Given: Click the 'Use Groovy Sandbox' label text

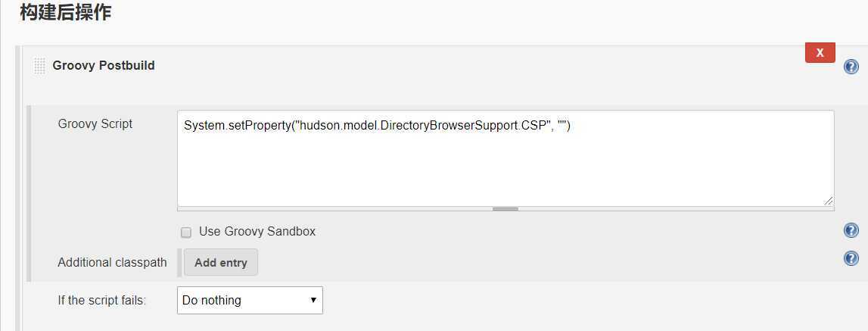Looking at the screenshot, I should coord(257,231).
